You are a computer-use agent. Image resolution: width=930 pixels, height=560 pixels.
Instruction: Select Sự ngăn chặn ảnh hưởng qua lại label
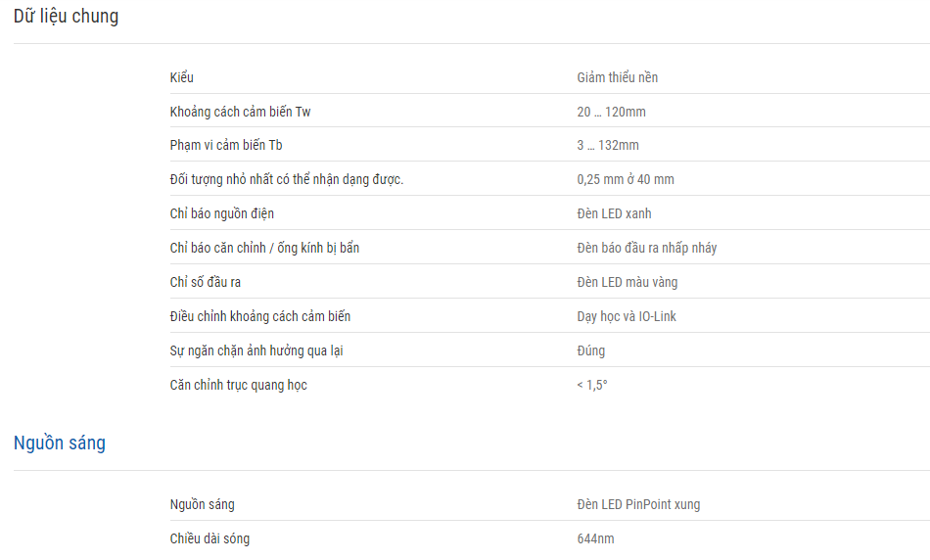[256, 350]
